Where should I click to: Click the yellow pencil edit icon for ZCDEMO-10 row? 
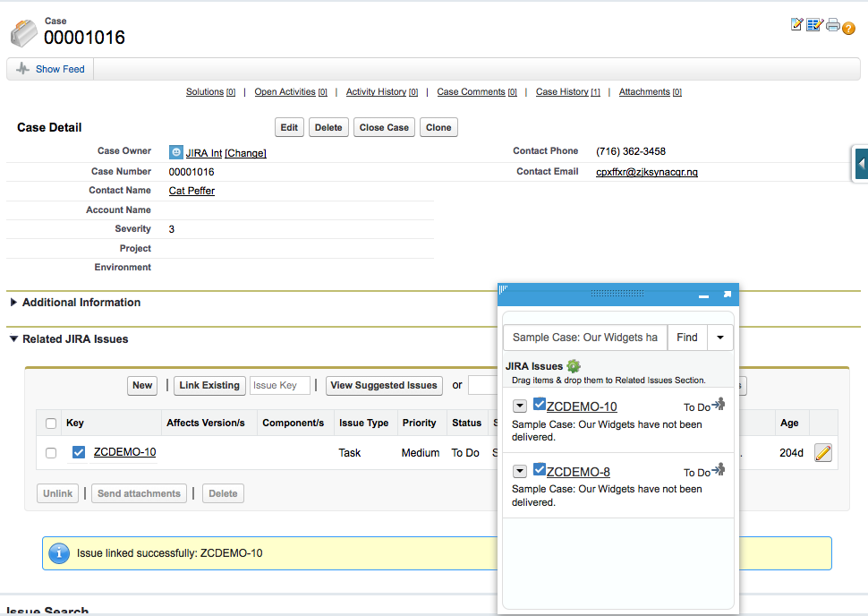coord(823,453)
